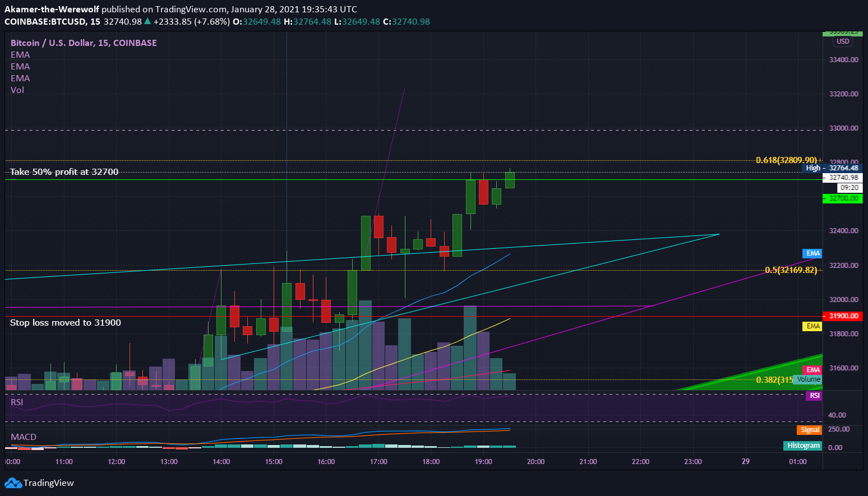Click the latest green candle near 19:30

point(510,180)
